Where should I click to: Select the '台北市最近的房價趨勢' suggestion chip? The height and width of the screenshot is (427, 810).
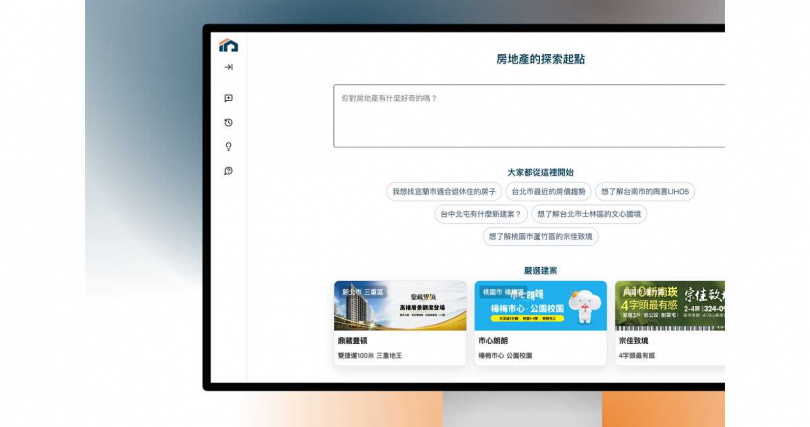point(548,192)
